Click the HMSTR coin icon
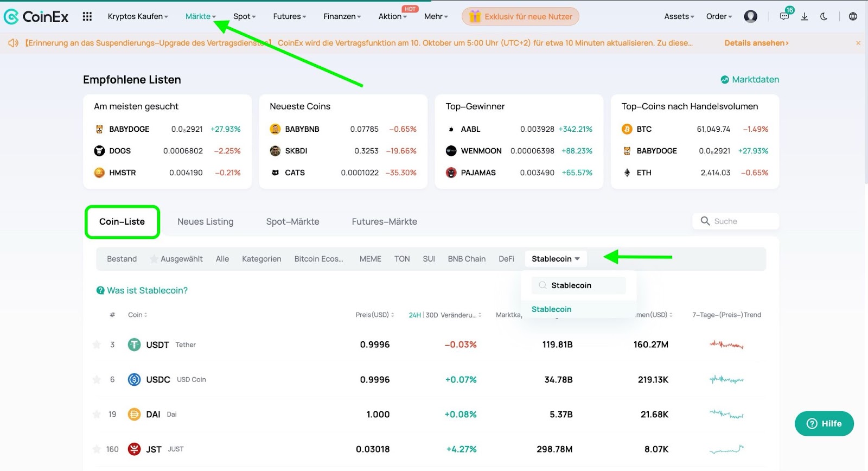The height and width of the screenshot is (471, 868). (99, 173)
